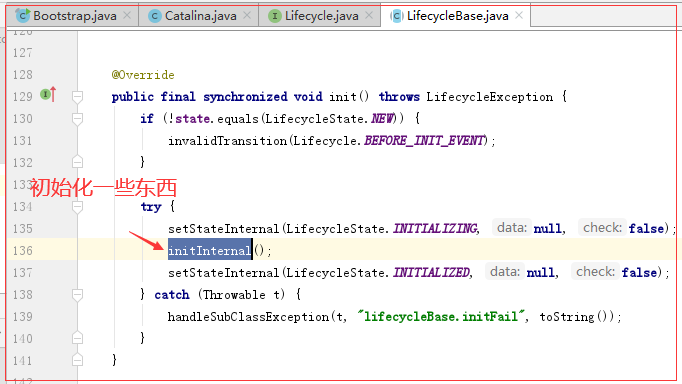
Task: Click the LifecycleBase.java abstract class icon
Action: click(396, 16)
